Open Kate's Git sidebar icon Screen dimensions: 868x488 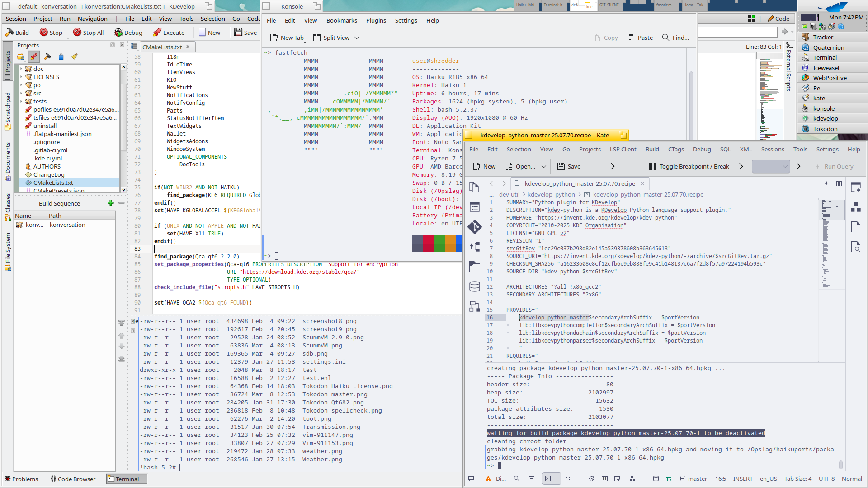[x=474, y=226]
